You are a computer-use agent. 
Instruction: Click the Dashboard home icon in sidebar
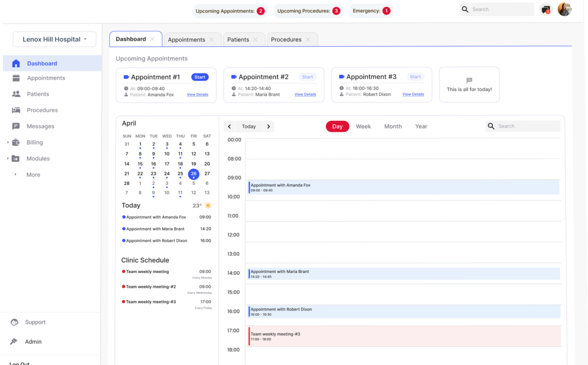16,63
